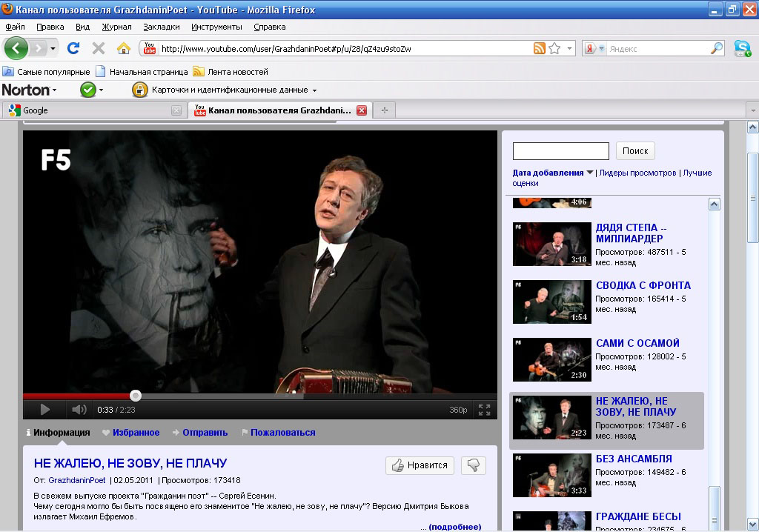Image resolution: width=759 pixels, height=532 pixels.
Task: Click the Home icon in navigation toolbar
Action: [x=123, y=48]
